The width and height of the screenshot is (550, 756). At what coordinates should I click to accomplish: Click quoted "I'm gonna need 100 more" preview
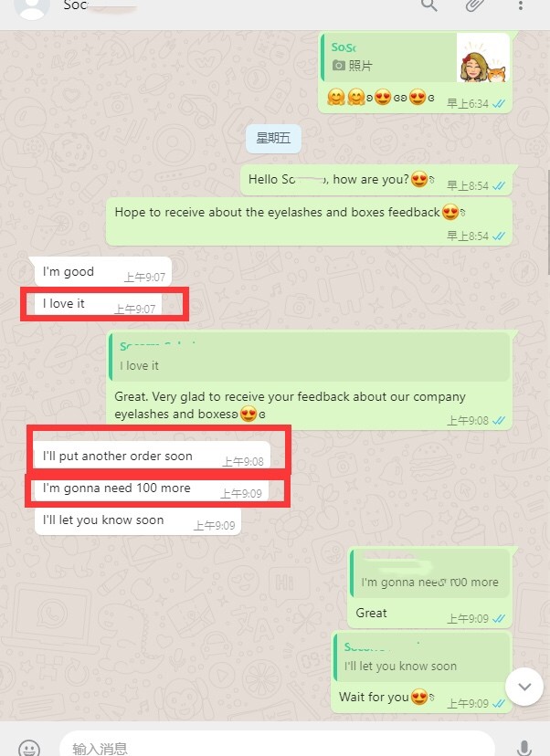[429, 573]
